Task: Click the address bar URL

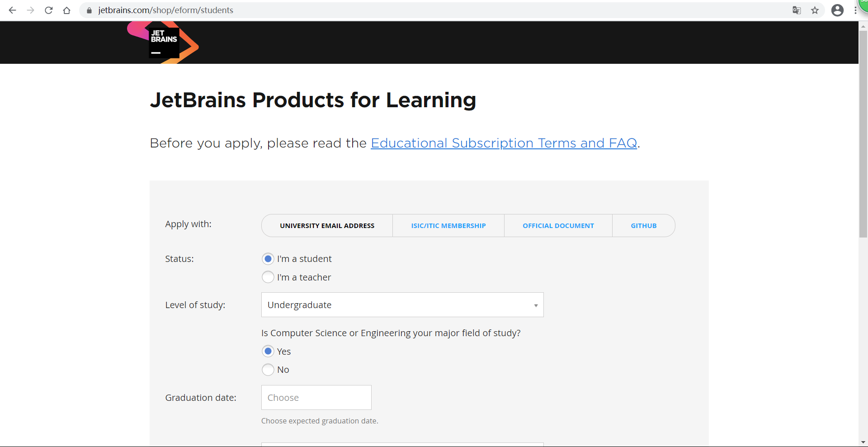Action: tap(165, 10)
